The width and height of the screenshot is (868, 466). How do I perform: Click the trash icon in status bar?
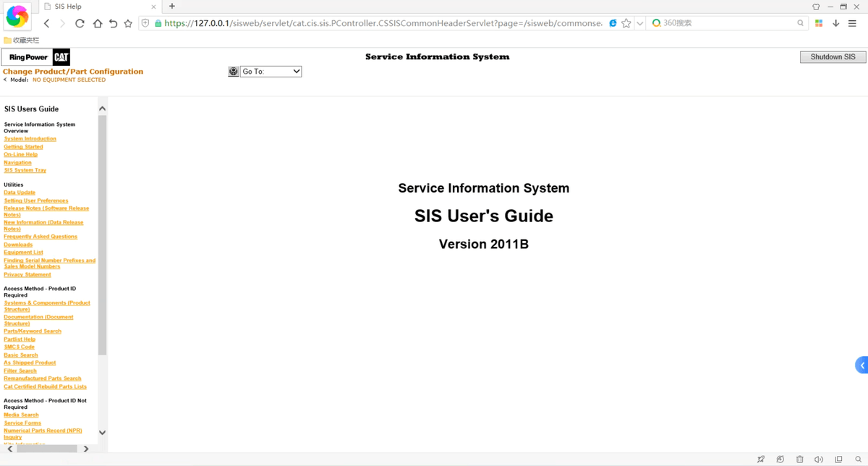[x=799, y=459]
